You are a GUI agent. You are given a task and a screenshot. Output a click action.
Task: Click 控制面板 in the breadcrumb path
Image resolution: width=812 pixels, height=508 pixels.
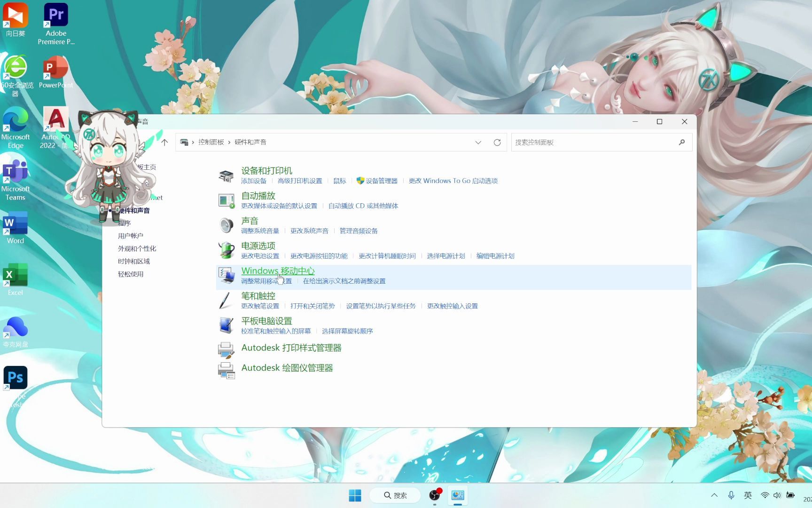coord(211,142)
